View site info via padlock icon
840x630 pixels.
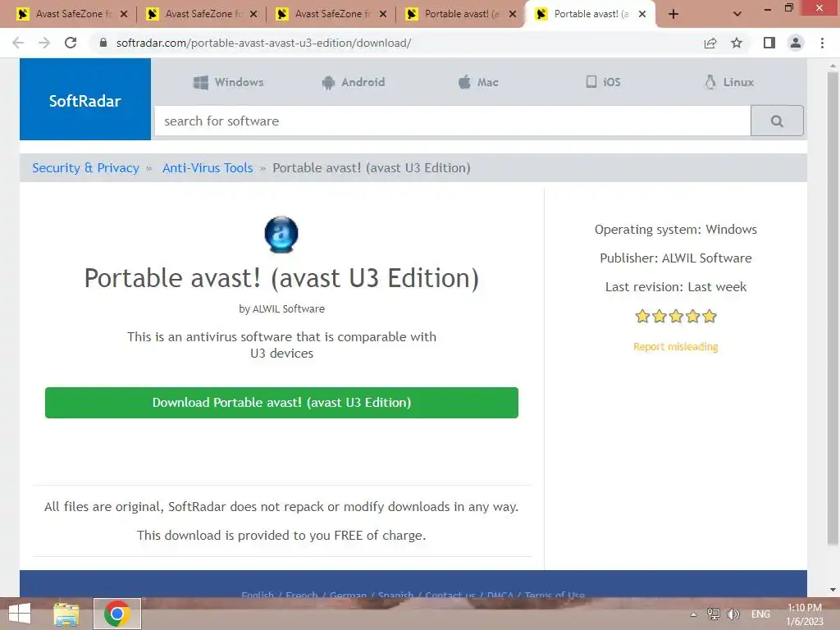103,43
